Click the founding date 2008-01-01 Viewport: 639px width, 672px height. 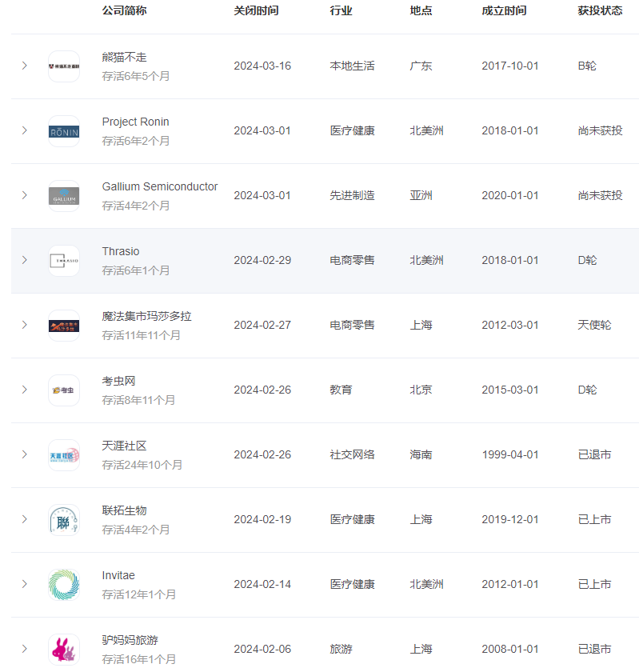coord(510,649)
